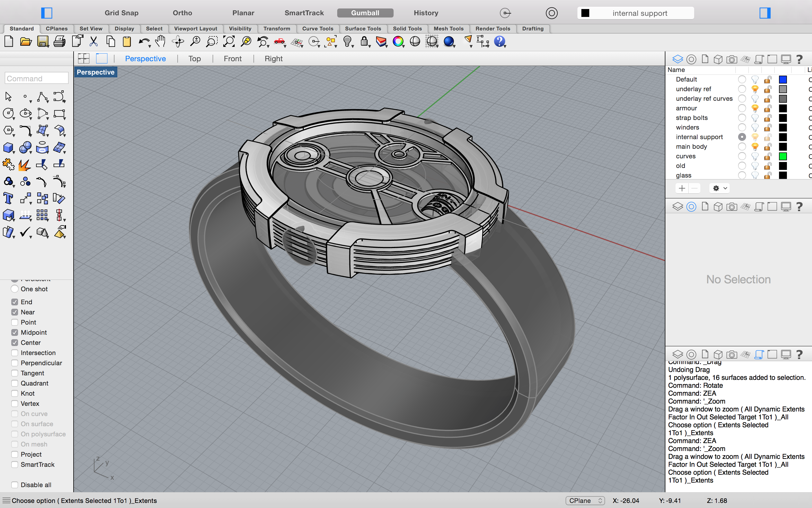Select the Polyline tool
The height and width of the screenshot is (508, 812).
(42, 97)
